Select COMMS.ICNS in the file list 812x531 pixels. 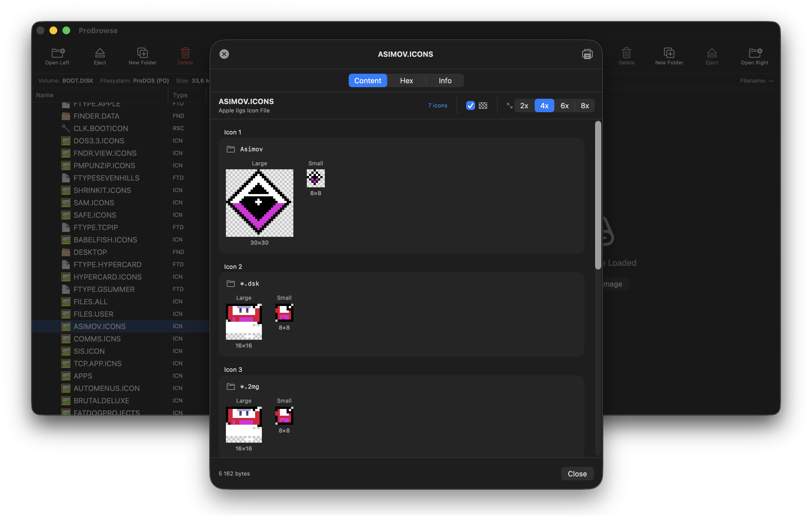(x=97, y=339)
